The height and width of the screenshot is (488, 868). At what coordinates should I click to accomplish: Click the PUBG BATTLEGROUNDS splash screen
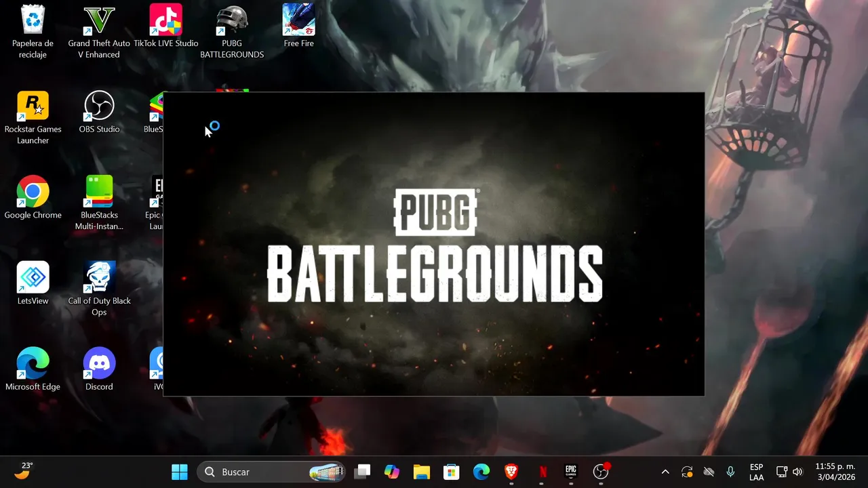(434, 244)
